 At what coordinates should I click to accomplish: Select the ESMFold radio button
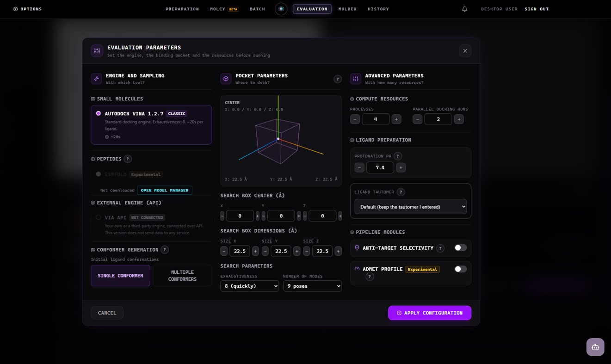(99, 174)
